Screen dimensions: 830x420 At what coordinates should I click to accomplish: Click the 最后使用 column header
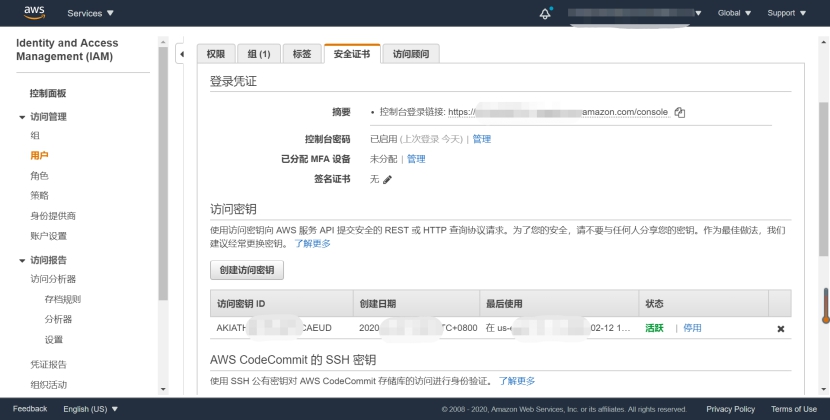tap(559, 304)
